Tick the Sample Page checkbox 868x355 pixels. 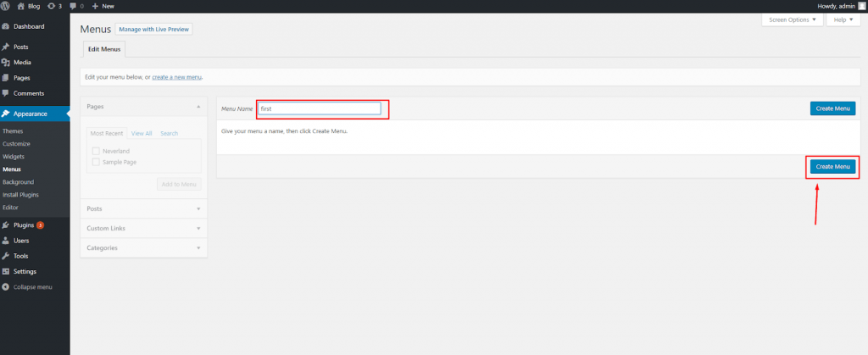point(96,161)
